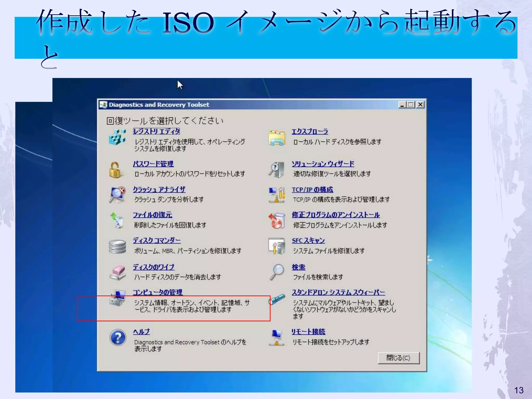This screenshot has width=532, height=399.
Task: Click the Disk Commander stacked disks icon
Action: click(x=117, y=246)
